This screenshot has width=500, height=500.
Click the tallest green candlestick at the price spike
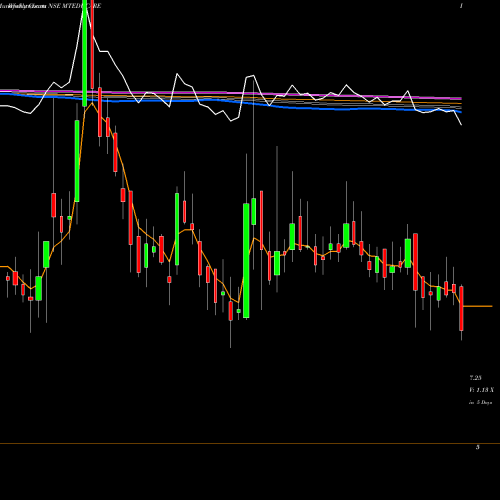coord(85,53)
